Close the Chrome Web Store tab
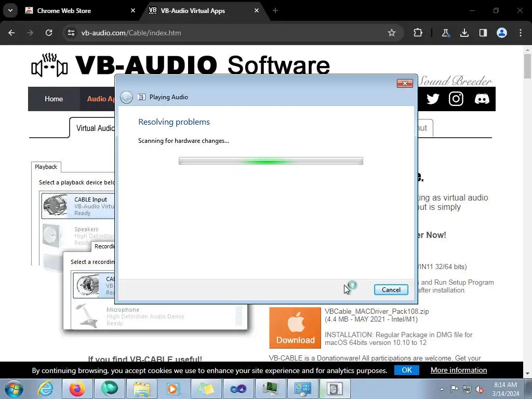 [x=133, y=10]
